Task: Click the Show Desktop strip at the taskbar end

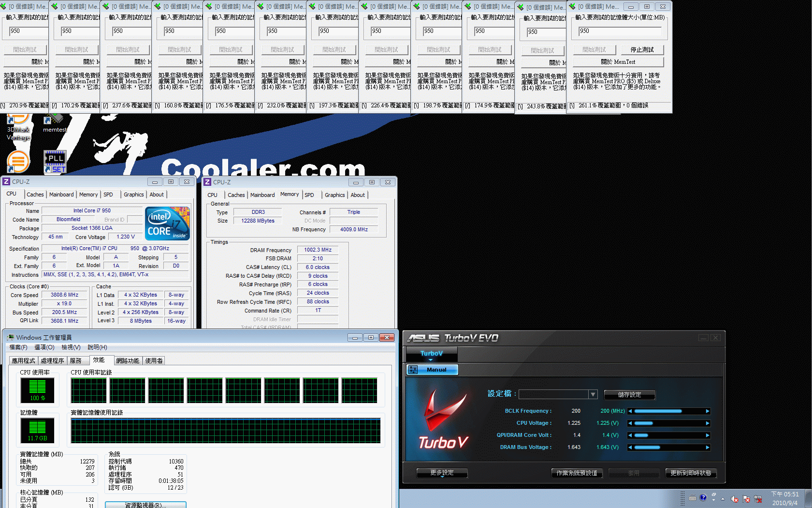Action: tap(808, 498)
